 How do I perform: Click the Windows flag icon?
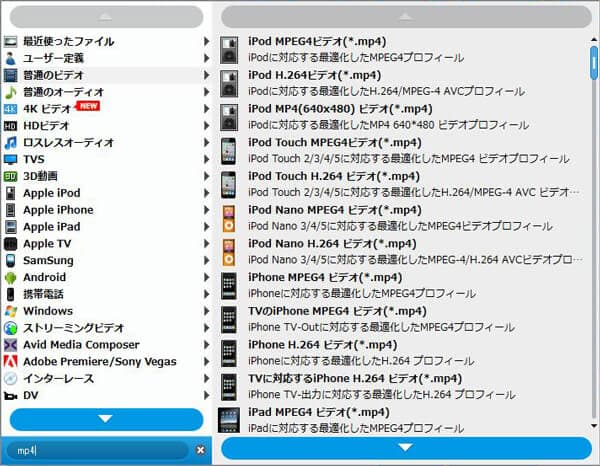(10, 311)
